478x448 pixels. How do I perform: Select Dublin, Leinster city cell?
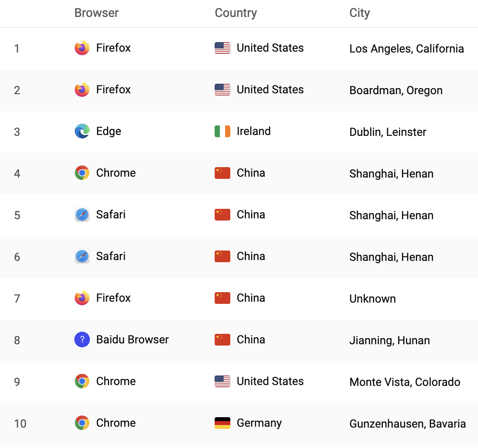coord(388,132)
